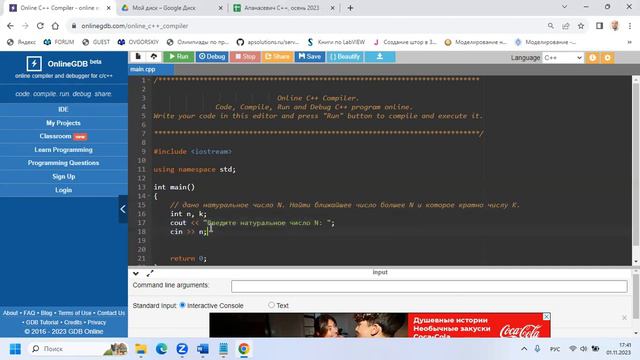Image resolution: width=640 pixels, height=360 pixels.
Task: Click the address bar URL
Action: [134, 26]
